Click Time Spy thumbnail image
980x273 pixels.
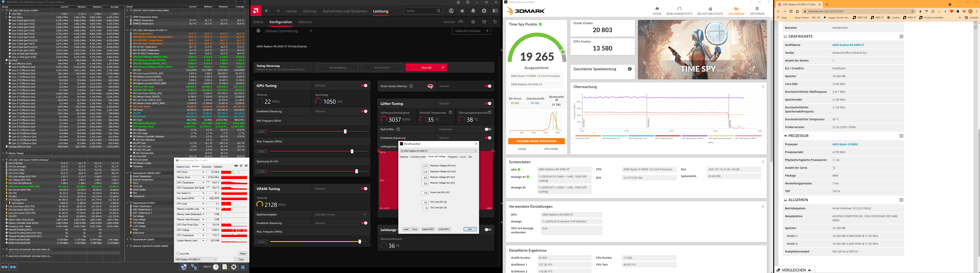pyautogui.click(x=702, y=50)
